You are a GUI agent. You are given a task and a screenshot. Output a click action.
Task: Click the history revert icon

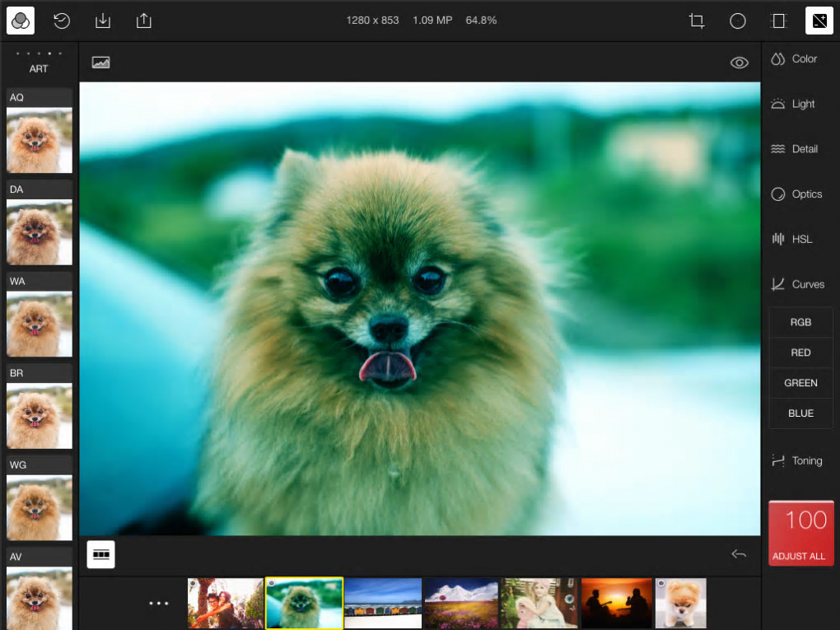pos(62,21)
